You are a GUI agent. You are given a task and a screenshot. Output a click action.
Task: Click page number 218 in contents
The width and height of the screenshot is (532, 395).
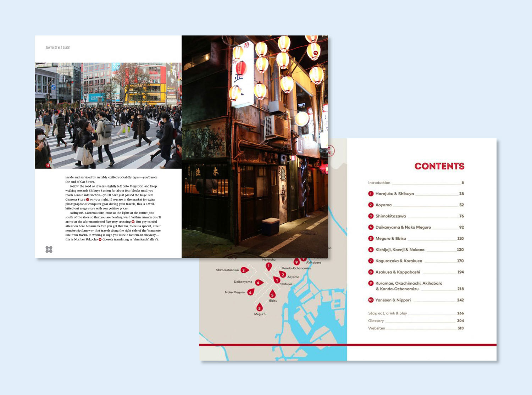coord(460,289)
